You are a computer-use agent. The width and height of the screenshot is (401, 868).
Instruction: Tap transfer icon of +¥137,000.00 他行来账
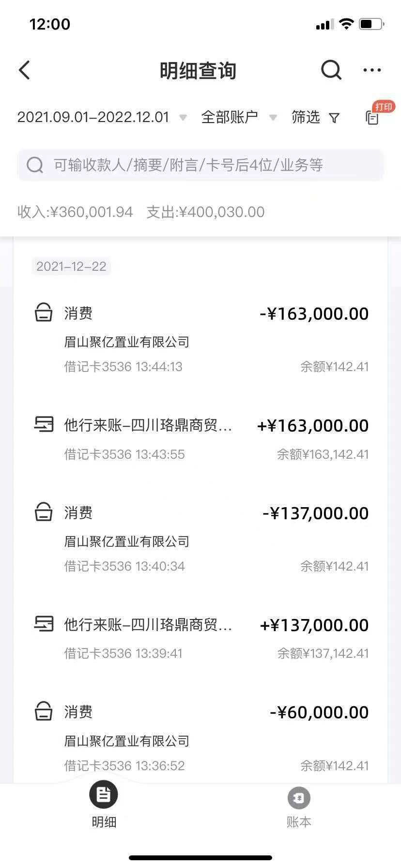[x=44, y=624]
